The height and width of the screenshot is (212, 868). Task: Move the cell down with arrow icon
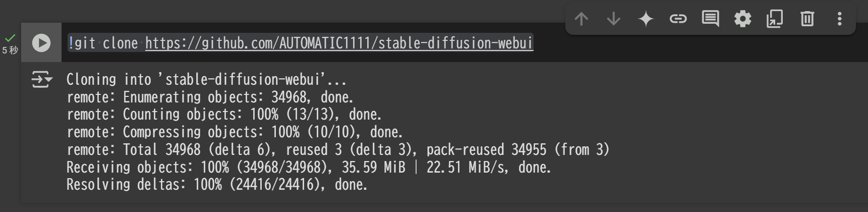[x=614, y=19]
